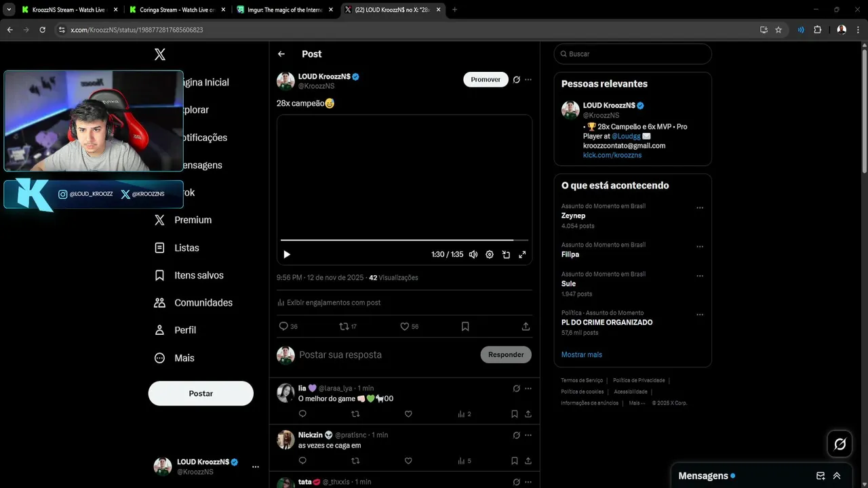The image size is (868, 488).
Task: Share the main post
Action: point(526,326)
